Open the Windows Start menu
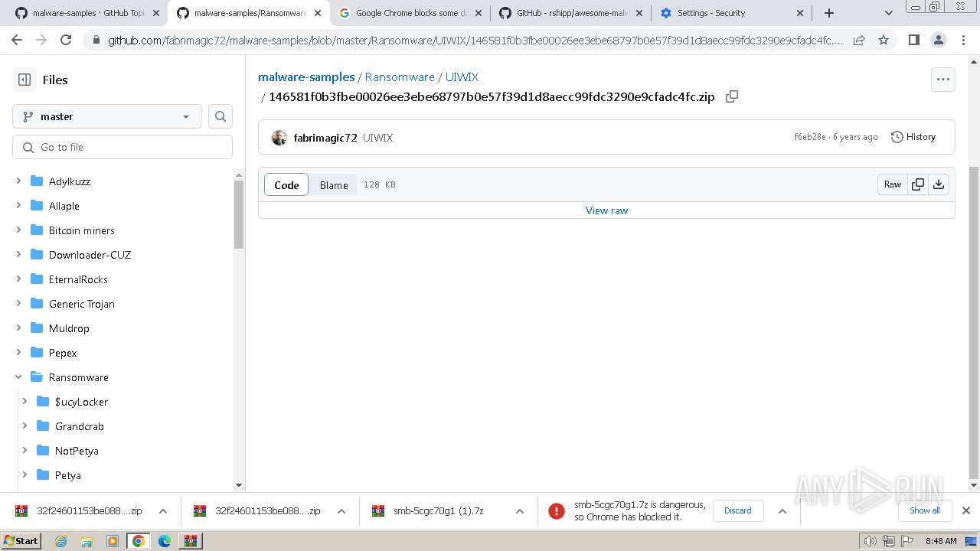This screenshot has height=551, width=980. coord(21,541)
